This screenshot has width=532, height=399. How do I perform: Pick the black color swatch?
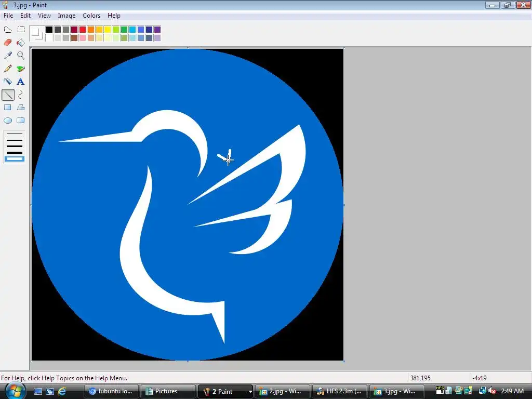pyautogui.click(x=49, y=30)
